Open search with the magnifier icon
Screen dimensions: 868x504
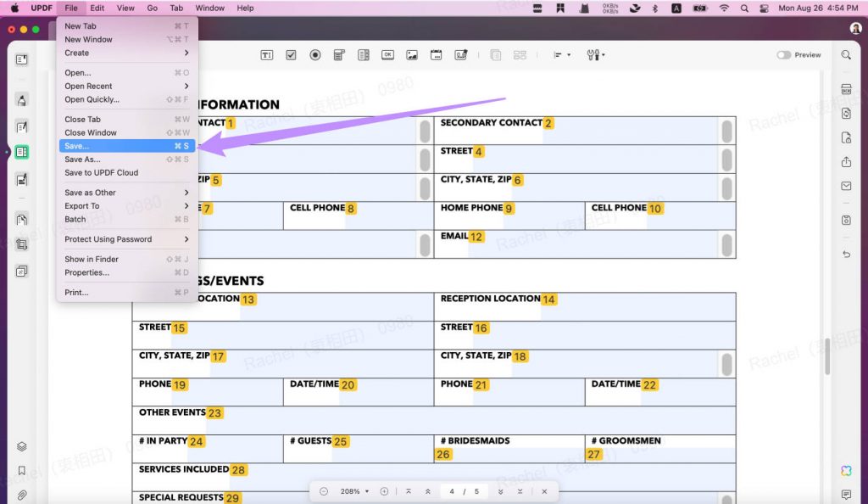[845, 54]
